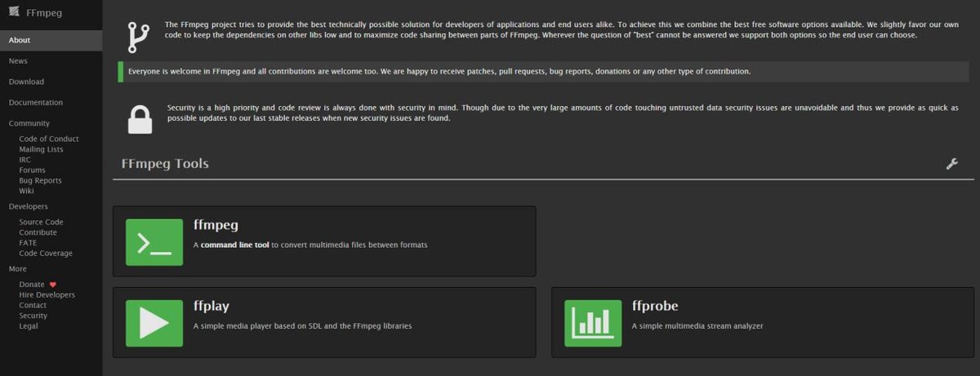Open the Donate link

[32, 285]
